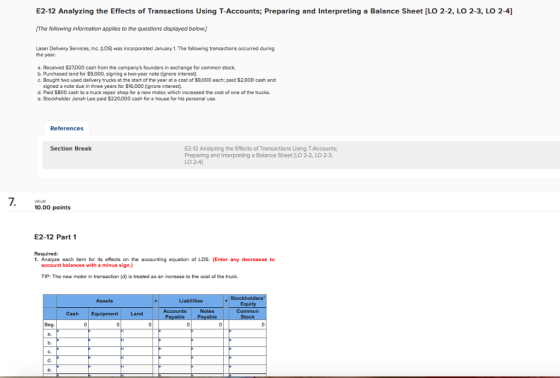
Task: Pick Equipment cell in row e
Action: [105, 369]
